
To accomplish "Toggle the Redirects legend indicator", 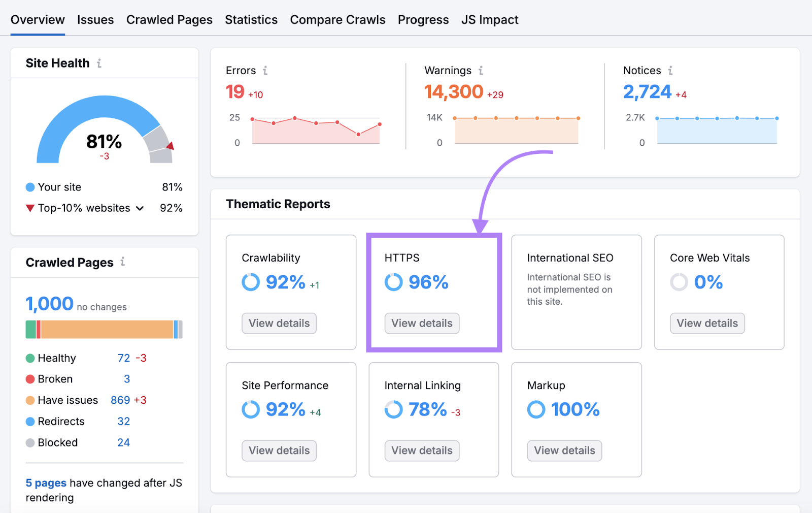I will 29,421.
